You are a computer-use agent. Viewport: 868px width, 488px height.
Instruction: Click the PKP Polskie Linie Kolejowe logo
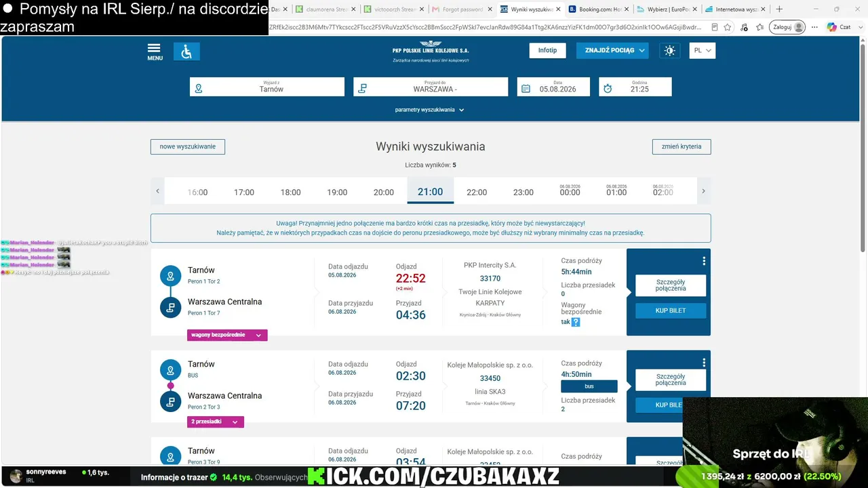click(431, 52)
